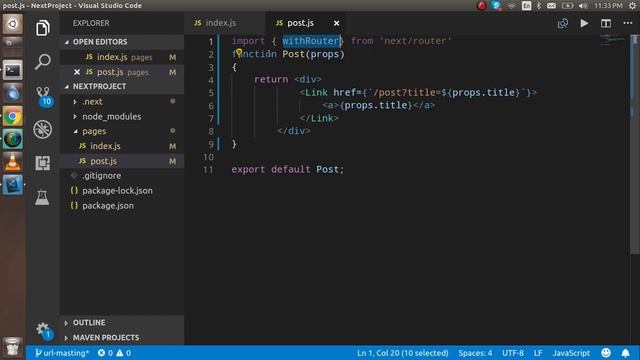Click the EXPLORER panel title

click(91, 23)
